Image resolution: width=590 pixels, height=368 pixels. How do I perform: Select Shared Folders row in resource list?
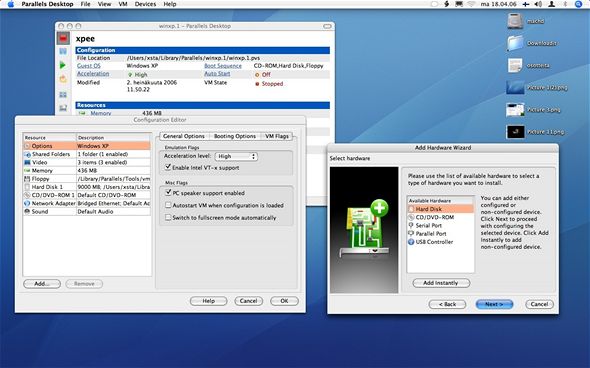pos(87,154)
